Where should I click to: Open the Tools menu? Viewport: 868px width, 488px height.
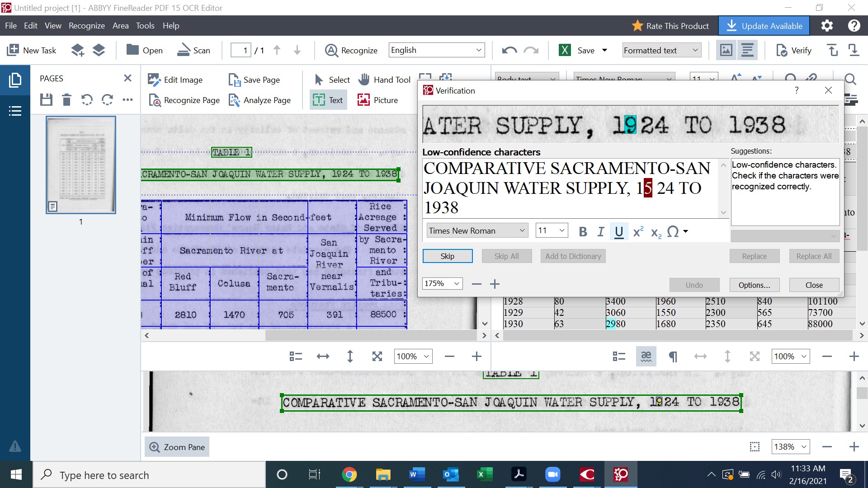coord(145,26)
